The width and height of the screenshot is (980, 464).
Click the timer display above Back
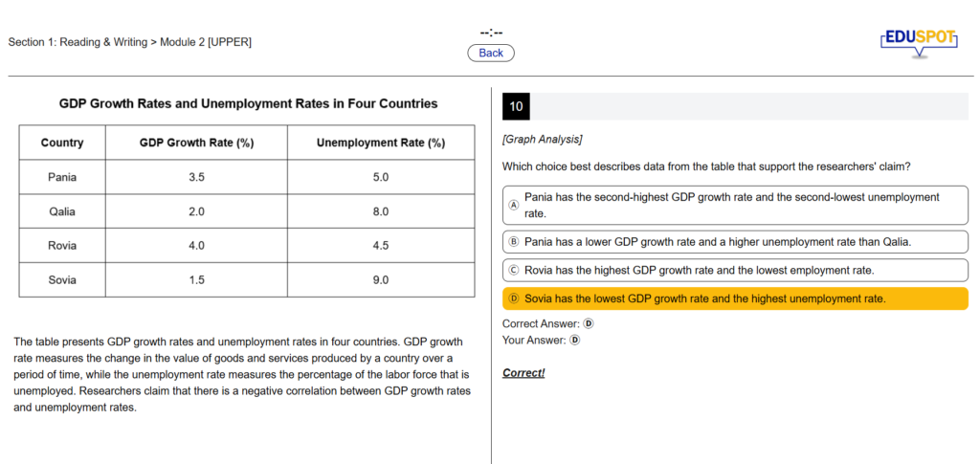(x=491, y=33)
